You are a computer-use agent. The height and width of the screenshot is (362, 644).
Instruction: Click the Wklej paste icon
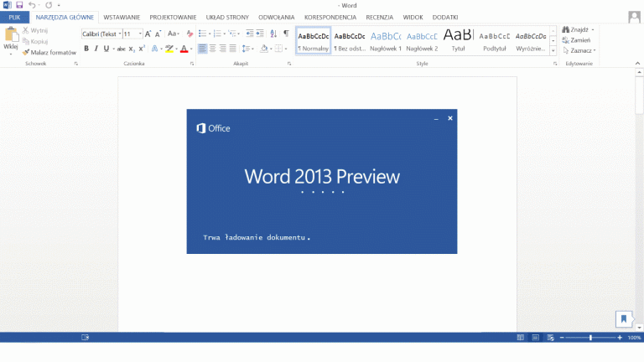point(11,35)
